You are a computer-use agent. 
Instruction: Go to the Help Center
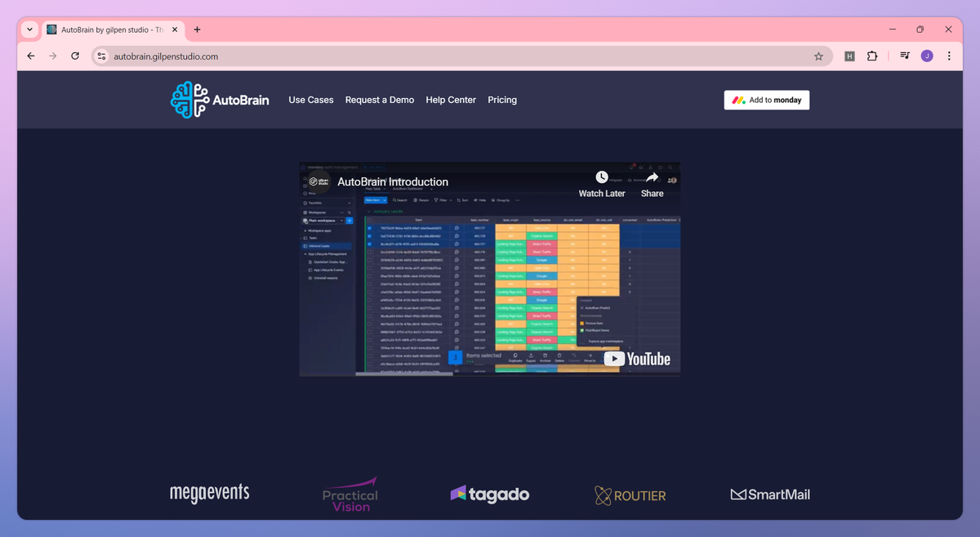[x=451, y=100]
